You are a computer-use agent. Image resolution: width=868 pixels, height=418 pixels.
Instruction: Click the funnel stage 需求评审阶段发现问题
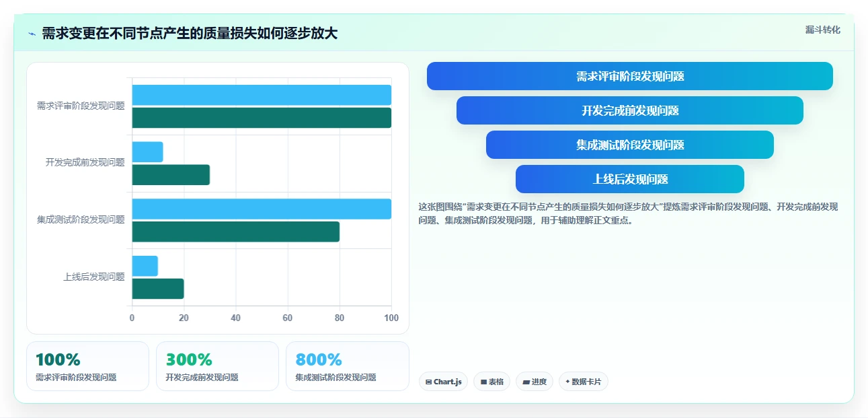[630, 76]
